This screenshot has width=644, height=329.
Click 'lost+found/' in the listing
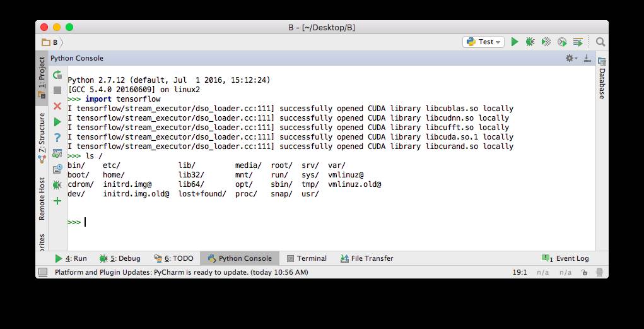[x=202, y=194]
